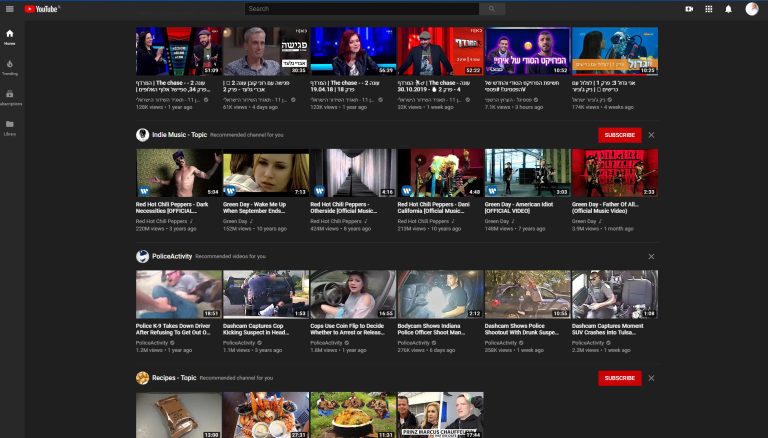Play Father Of All video thumbnail

(615, 173)
